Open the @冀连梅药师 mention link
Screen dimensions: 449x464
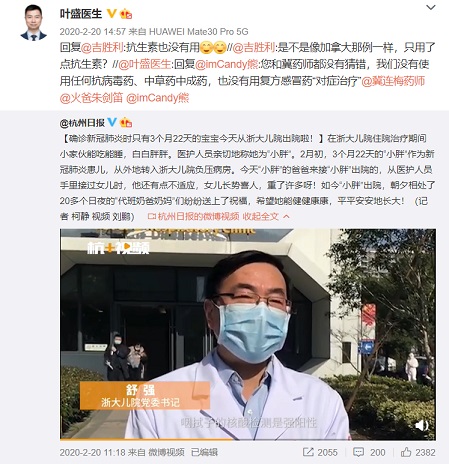393,81
